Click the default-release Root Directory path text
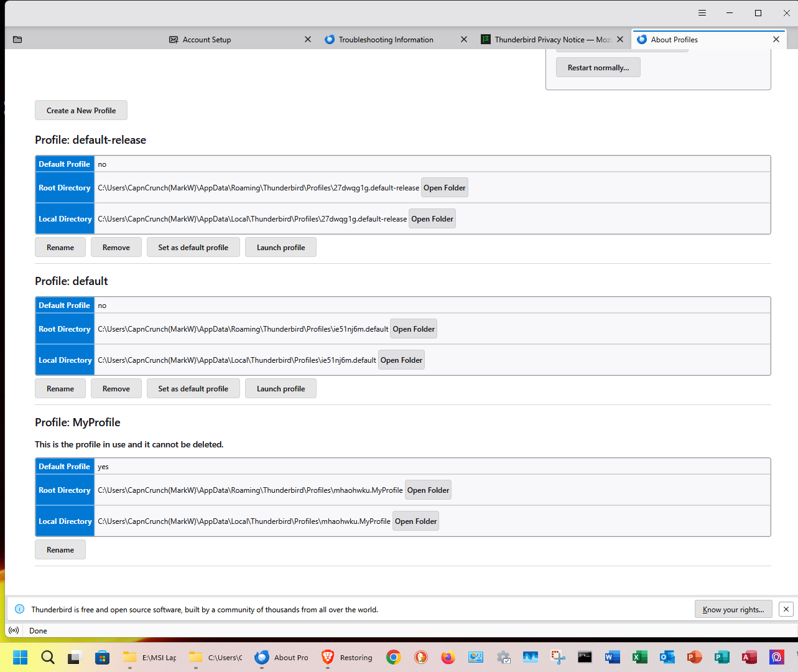798x672 pixels. pos(258,187)
